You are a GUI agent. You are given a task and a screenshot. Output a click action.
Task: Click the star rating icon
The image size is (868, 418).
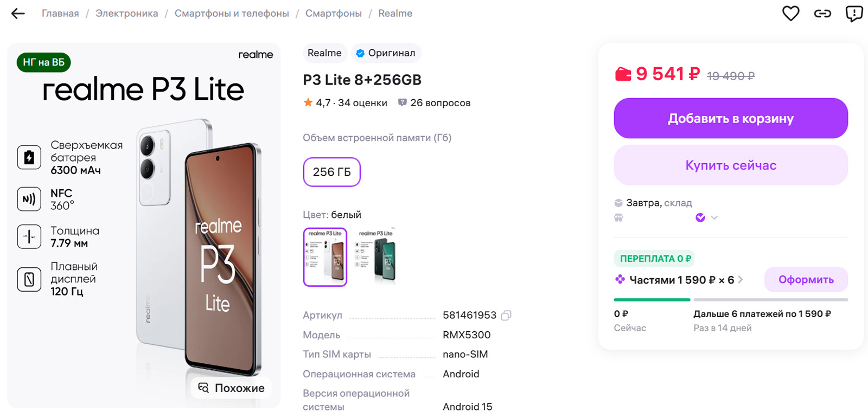(x=308, y=102)
